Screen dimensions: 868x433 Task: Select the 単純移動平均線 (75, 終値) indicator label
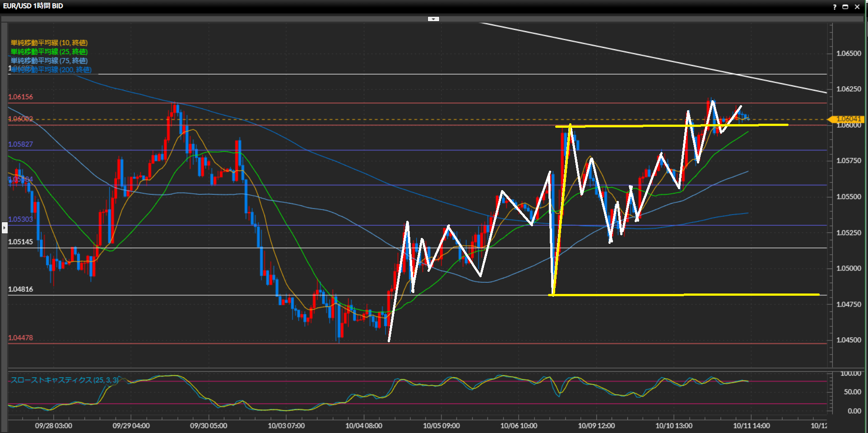49,61
